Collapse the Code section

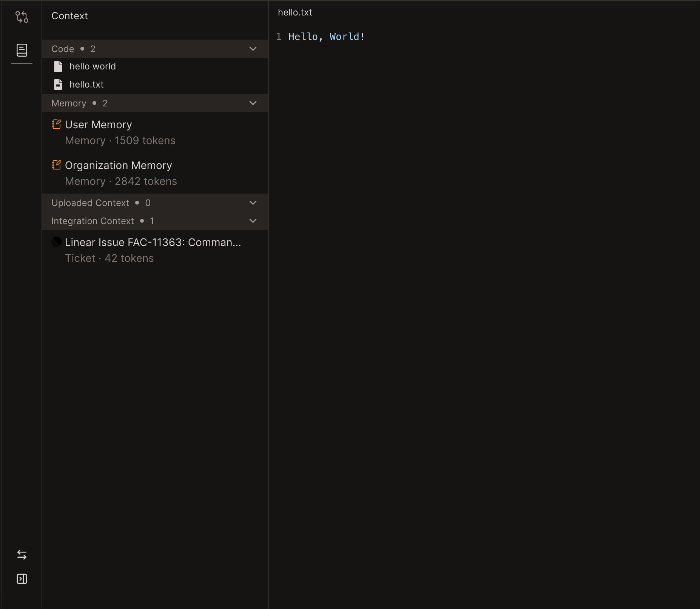coord(253,49)
